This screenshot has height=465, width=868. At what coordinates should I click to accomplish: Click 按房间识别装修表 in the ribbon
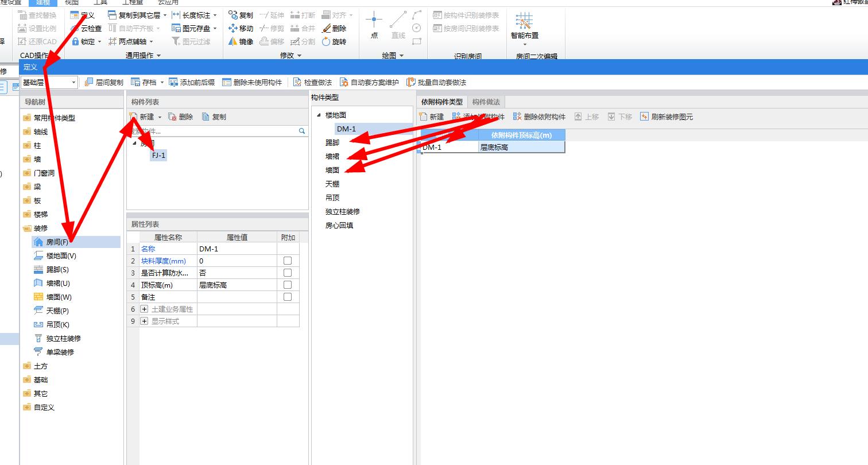(x=466, y=28)
